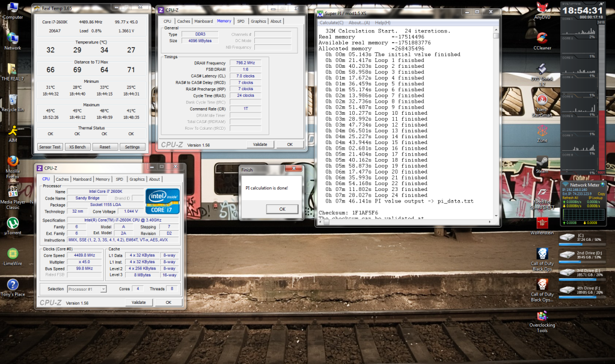Image resolution: width=615 pixels, height=364 pixels.
Task: Open About tab in CPU-Z Memory window
Action: click(276, 21)
